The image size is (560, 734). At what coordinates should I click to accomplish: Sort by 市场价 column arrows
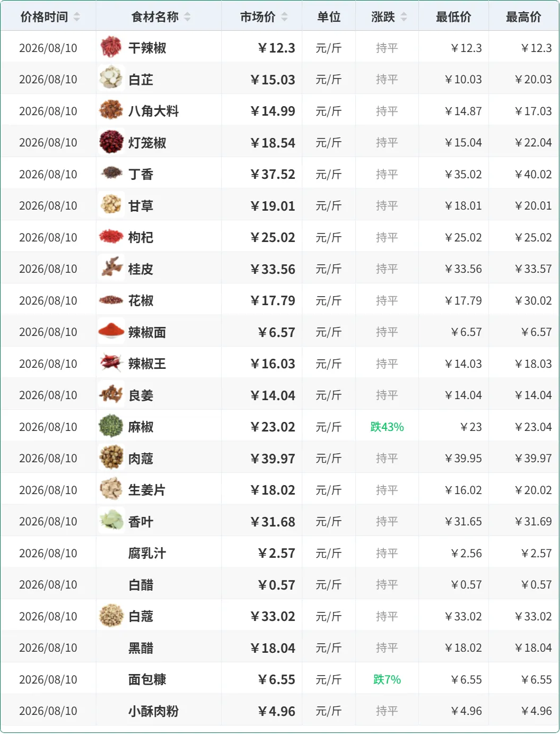click(284, 17)
